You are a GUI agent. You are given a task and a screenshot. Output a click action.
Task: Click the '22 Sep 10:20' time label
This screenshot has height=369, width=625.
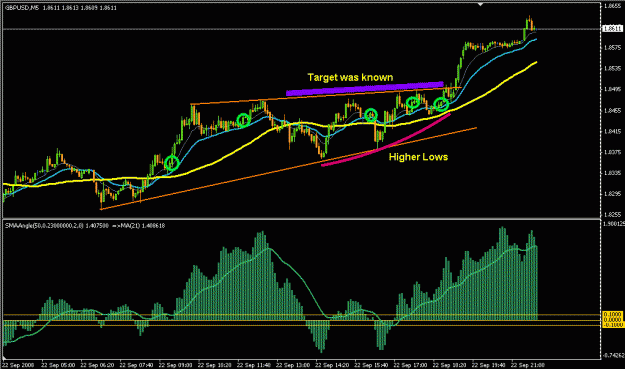point(214,365)
